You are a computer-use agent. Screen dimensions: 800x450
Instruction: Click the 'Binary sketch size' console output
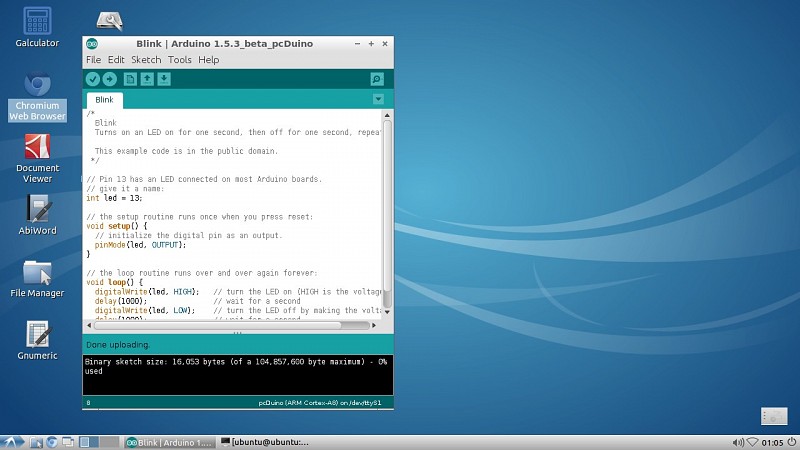[236, 366]
